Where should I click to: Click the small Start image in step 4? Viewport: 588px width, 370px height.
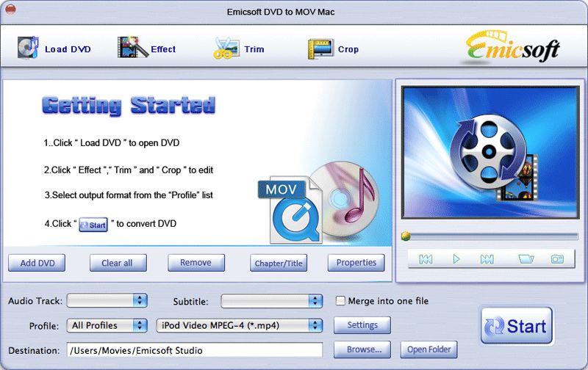click(93, 225)
